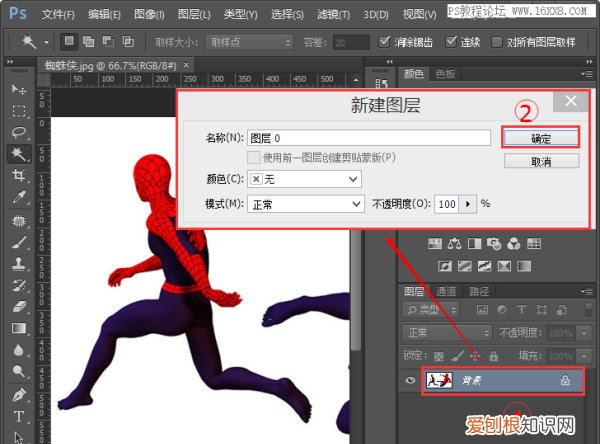The height and width of the screenshot is (444, 600).
Task: Toggle lock all in Layers lock row
Action: 494,356
